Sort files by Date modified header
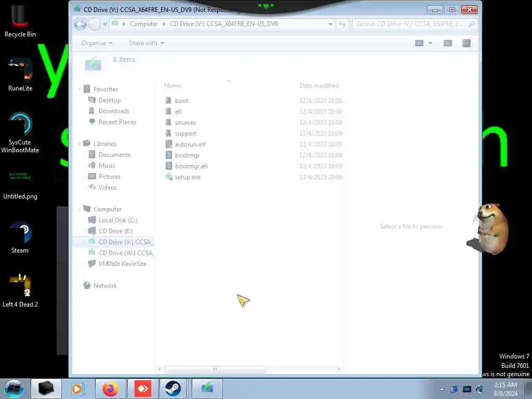This screenshot has height=399, width=532. pos(319,86)
